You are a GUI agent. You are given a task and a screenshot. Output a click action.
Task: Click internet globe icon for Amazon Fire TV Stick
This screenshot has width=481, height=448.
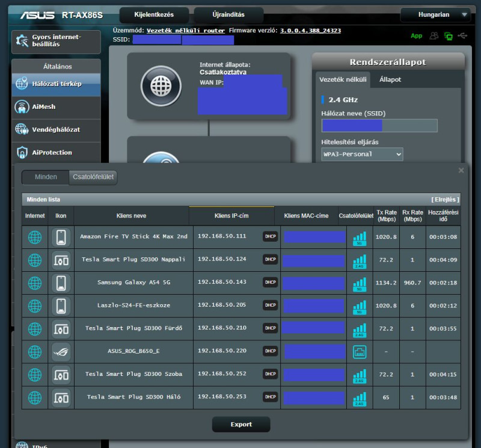(35, 237)
